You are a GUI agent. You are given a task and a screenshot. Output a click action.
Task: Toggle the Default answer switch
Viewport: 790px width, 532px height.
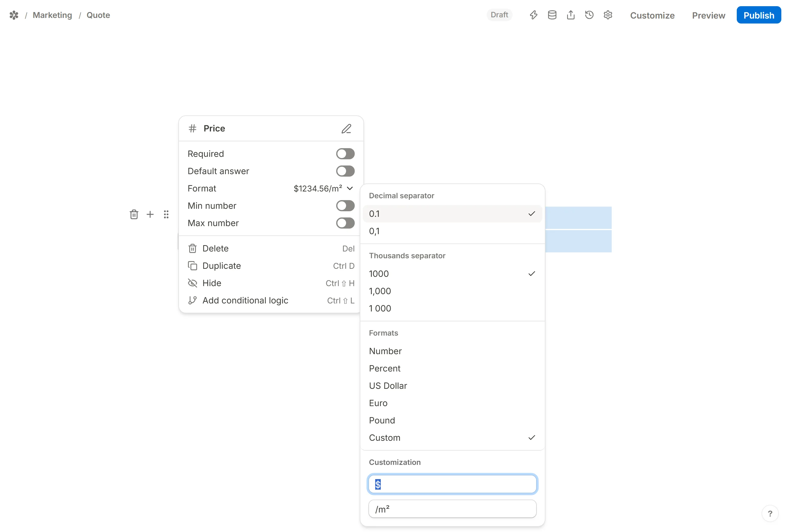click(345, 171)
